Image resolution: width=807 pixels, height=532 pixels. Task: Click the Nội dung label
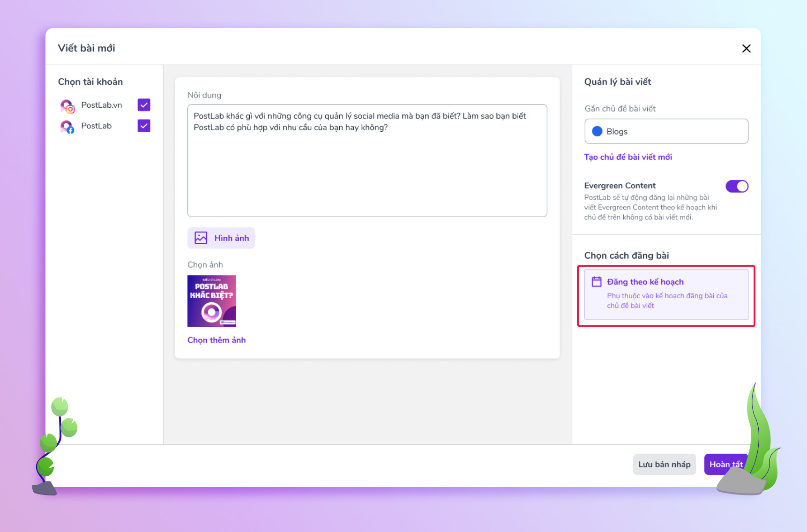[204, 95]
